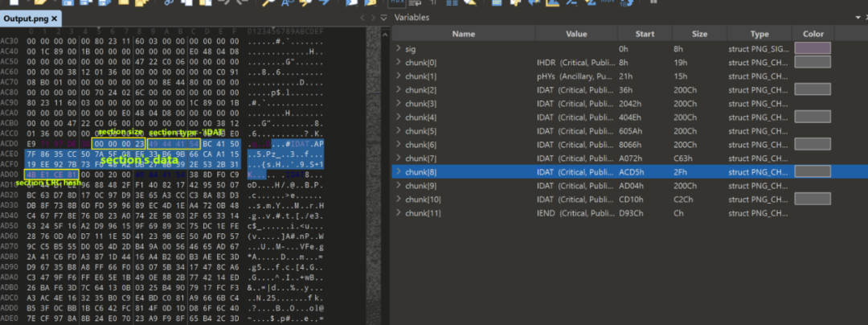Click the IHDR value cell
The width and height of the screenshot is (868, 325).
[575, 62]
